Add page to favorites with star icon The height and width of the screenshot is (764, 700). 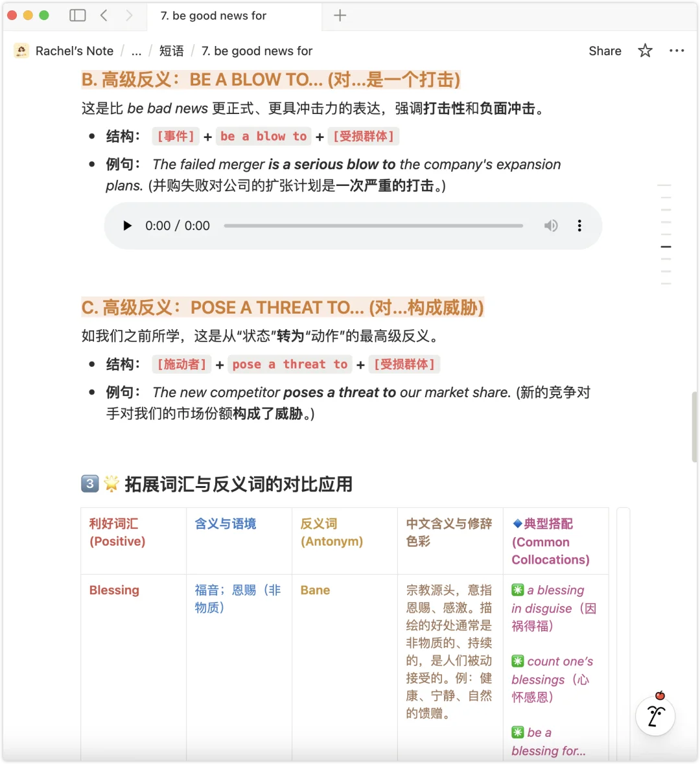[645, 51]
